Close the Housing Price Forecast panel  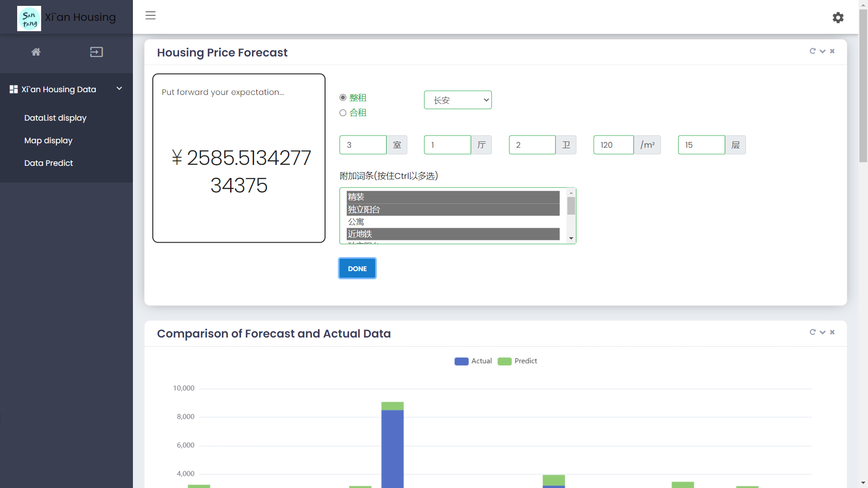point(832,51)
